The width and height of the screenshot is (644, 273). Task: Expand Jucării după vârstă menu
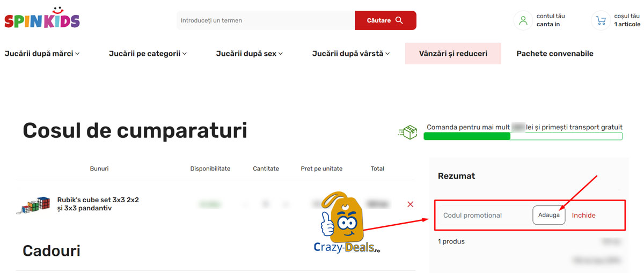coord(351,54)
